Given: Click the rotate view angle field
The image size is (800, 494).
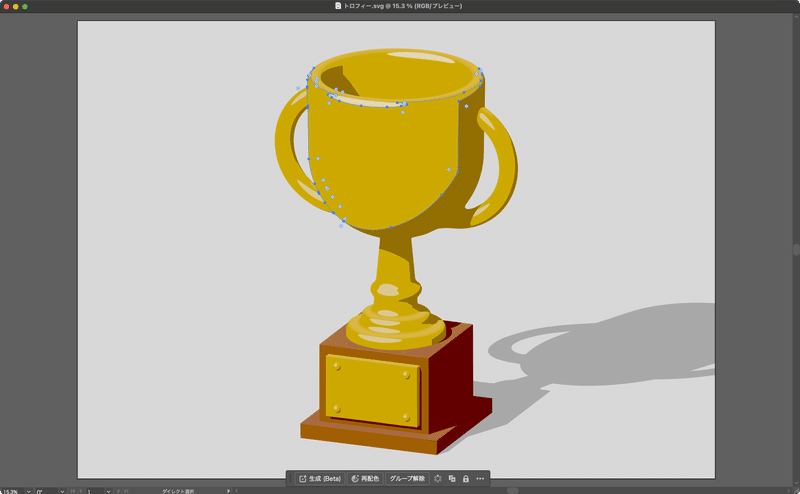Looking at the screenshot, I should pos(46,491).
